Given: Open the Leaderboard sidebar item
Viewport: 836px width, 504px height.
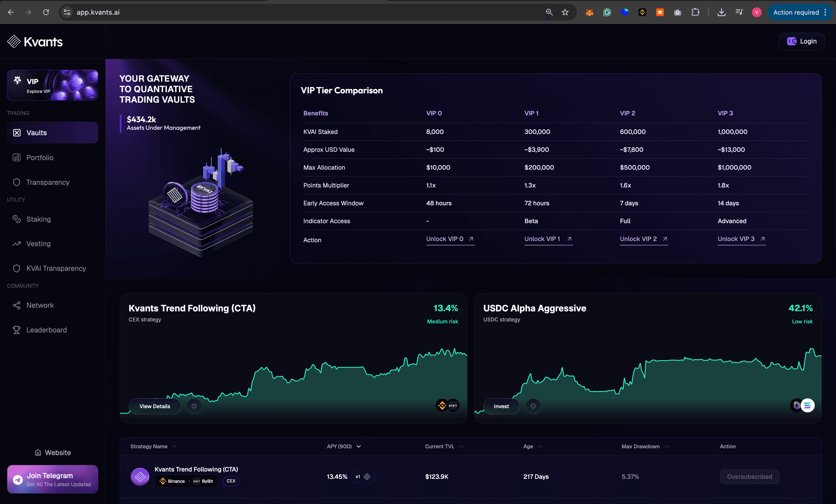Looking at the screenshot, I should click(46, 330).
